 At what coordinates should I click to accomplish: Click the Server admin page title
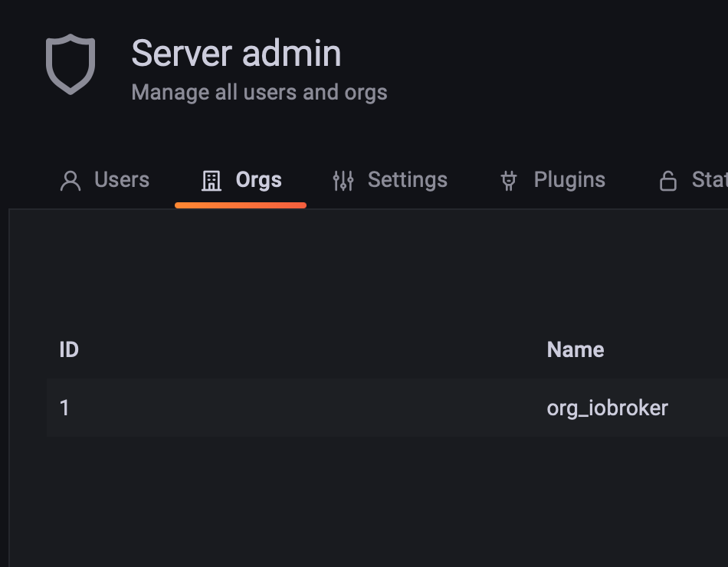[236, 54]
